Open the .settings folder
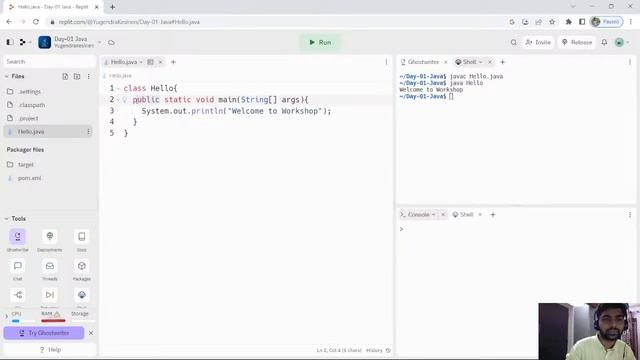The width and height of the screenshot is (640, 360). tap(48, 91)
